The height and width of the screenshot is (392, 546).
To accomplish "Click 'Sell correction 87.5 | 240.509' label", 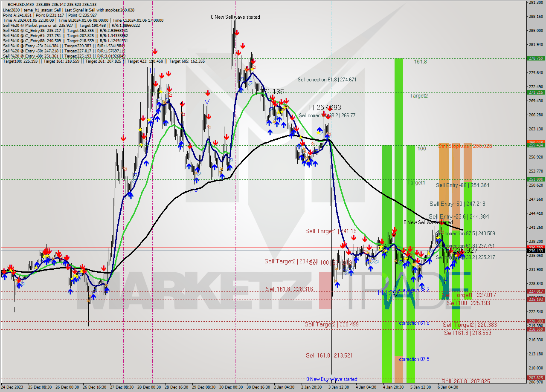I will pyautogui.click(x=466, y=233).
